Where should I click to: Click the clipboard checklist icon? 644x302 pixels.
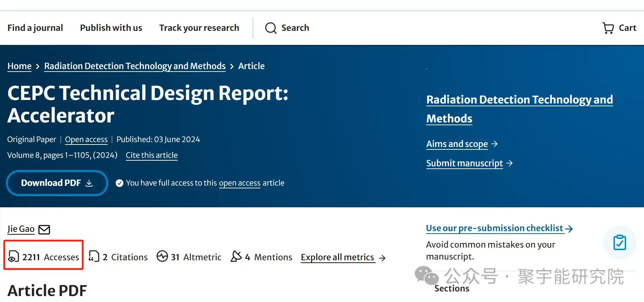click(x=619, y=242)
